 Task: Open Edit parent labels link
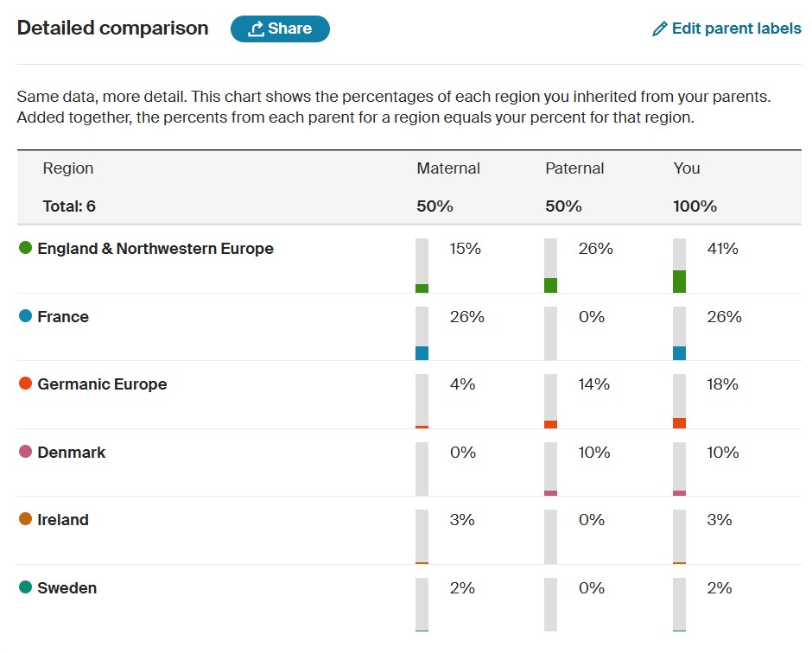[736, 29]
